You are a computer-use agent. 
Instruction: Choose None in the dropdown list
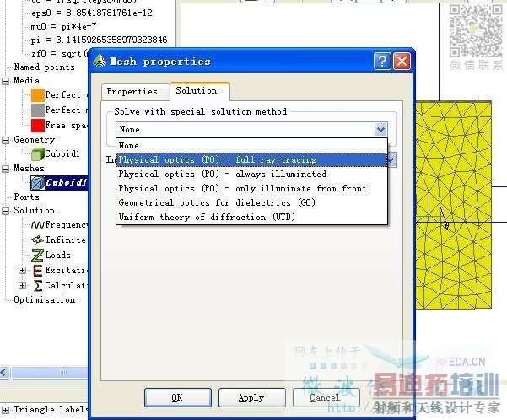point(251,146)
